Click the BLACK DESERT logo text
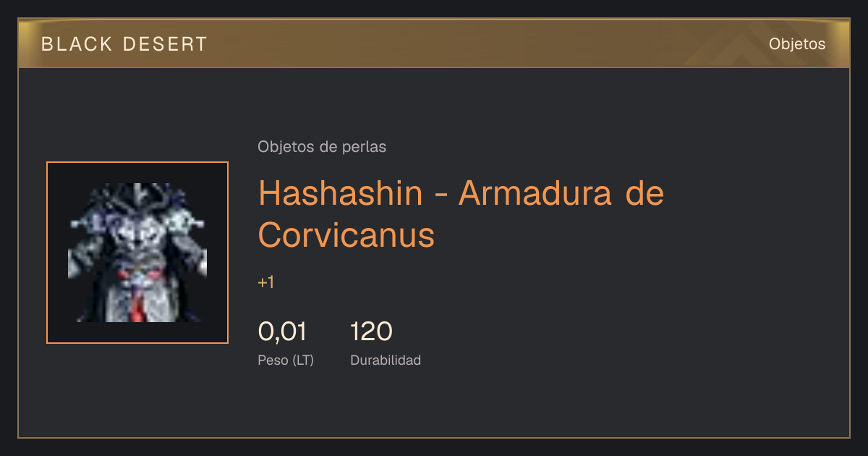This screenshot has height=456, width=868. pos(124,44)
